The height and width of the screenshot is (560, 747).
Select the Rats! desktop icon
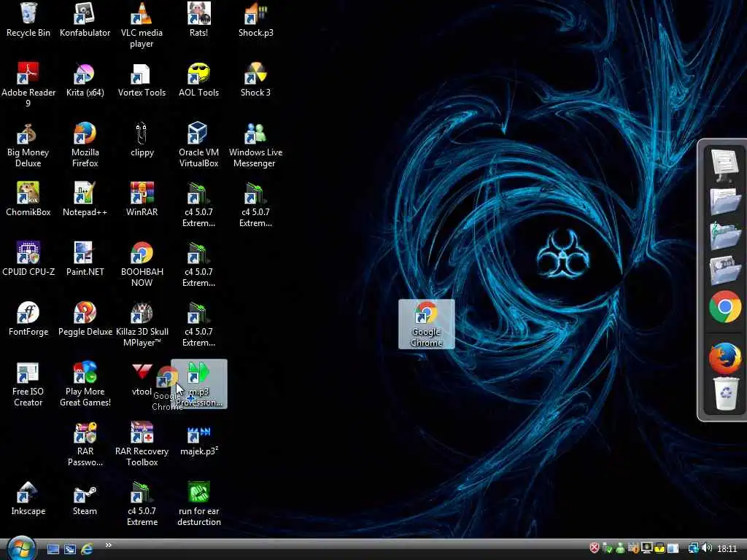pos(198,20)
